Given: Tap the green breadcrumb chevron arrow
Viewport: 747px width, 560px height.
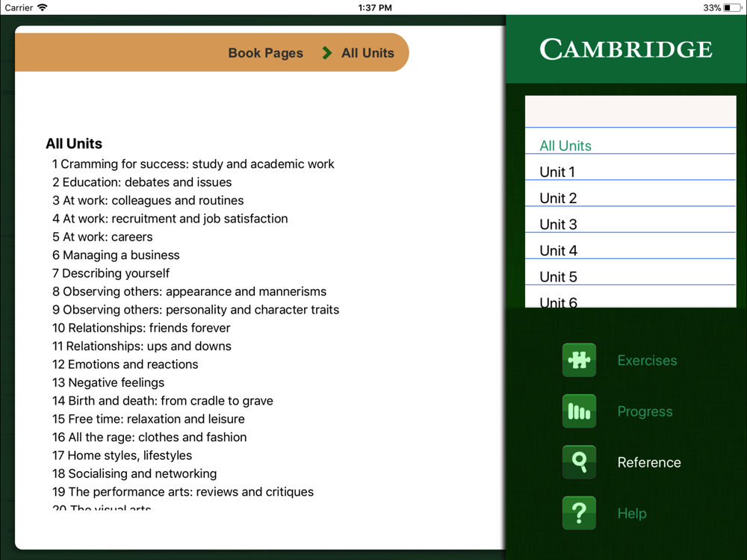Looking at the screenshot, I should (x=327, y=53).
